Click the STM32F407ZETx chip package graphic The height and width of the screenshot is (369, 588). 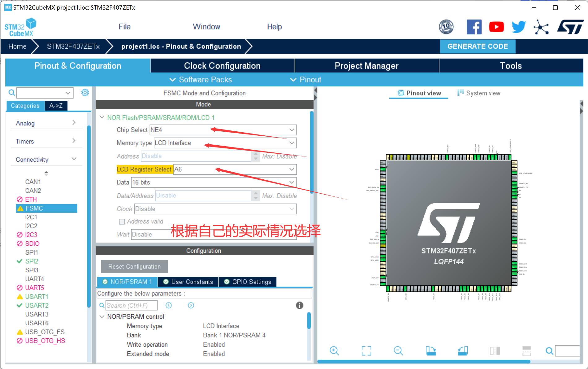tap(448, 223)
